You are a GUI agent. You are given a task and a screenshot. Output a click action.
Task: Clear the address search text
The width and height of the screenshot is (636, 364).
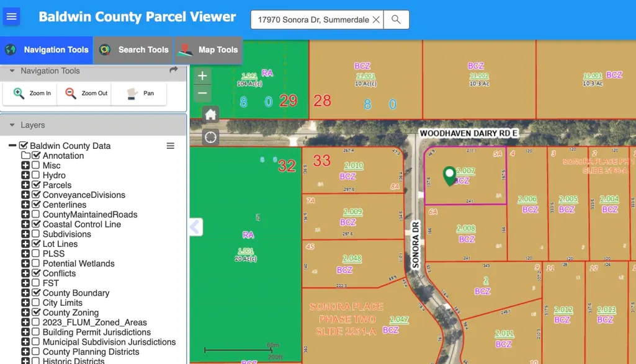point(376,19)
